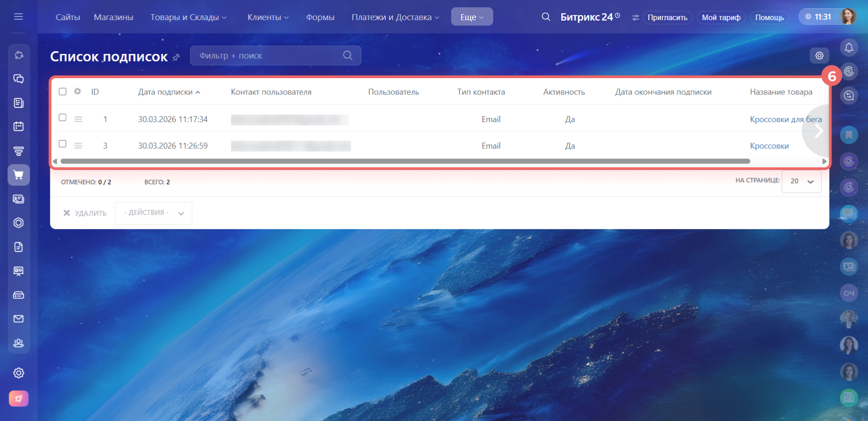Viewport: 868px width, 421px height.
Task: Open the per-page count dropdown showing 20
Action: [x=801, y=181]
